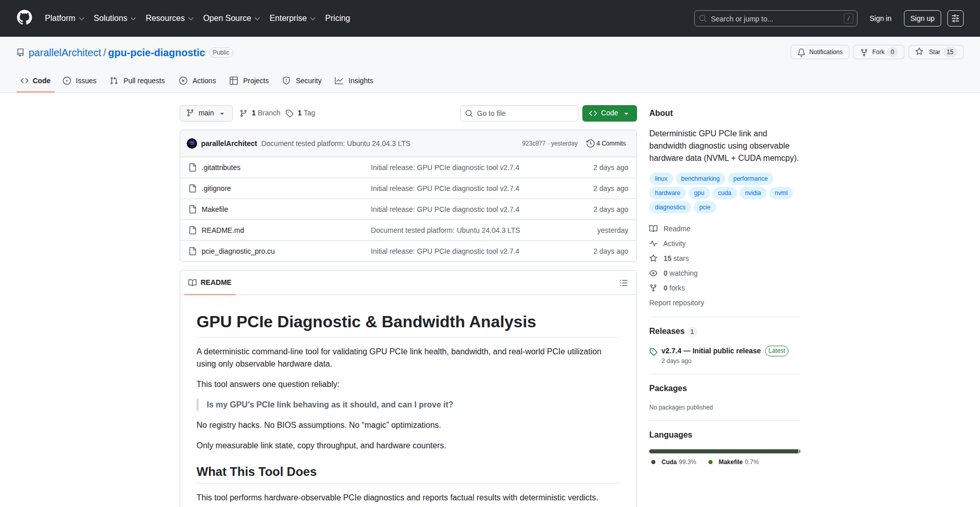Star the gpu-pcie-diagnostic repository
The width and height of the screenshot is (980, 507).
[936, 52]
